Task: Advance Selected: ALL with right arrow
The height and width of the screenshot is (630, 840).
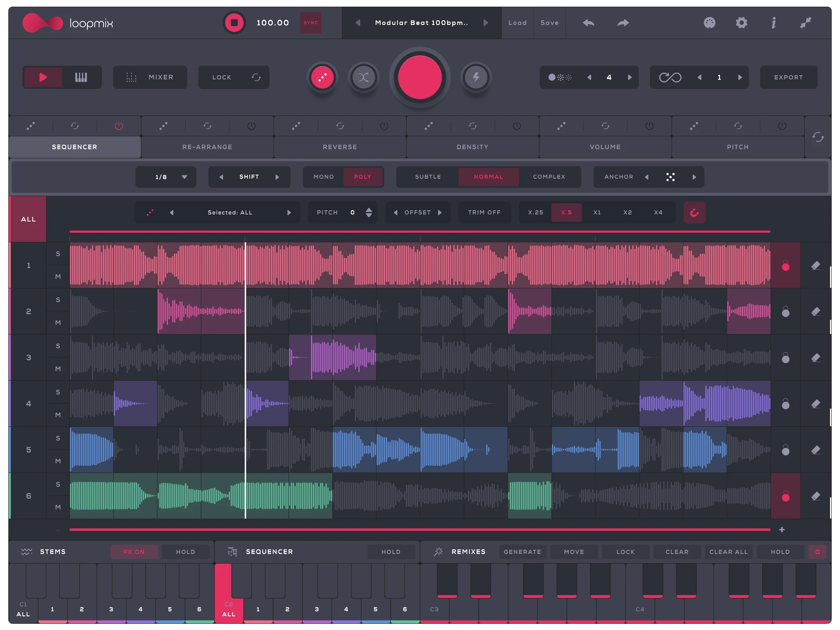Action: [289, 213]
